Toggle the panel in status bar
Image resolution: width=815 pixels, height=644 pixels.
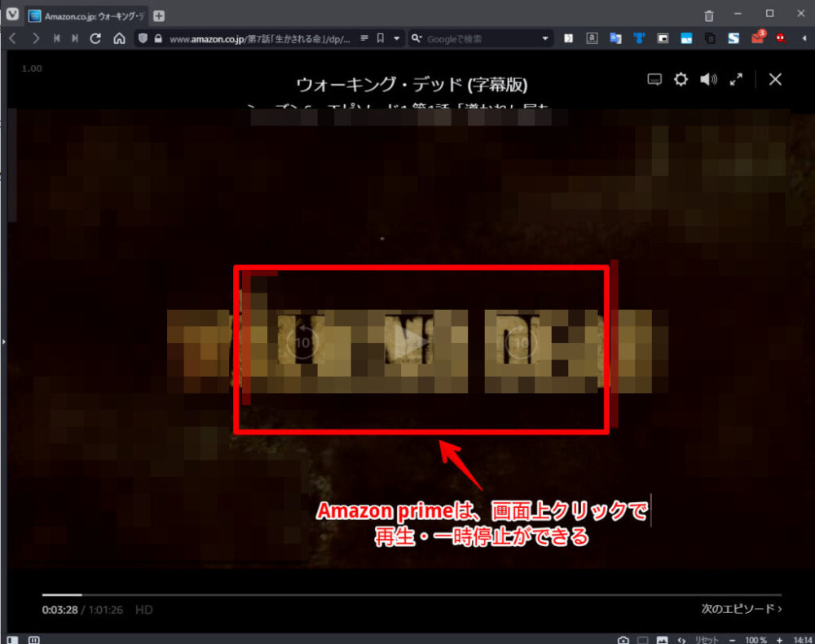coord(13,639)
